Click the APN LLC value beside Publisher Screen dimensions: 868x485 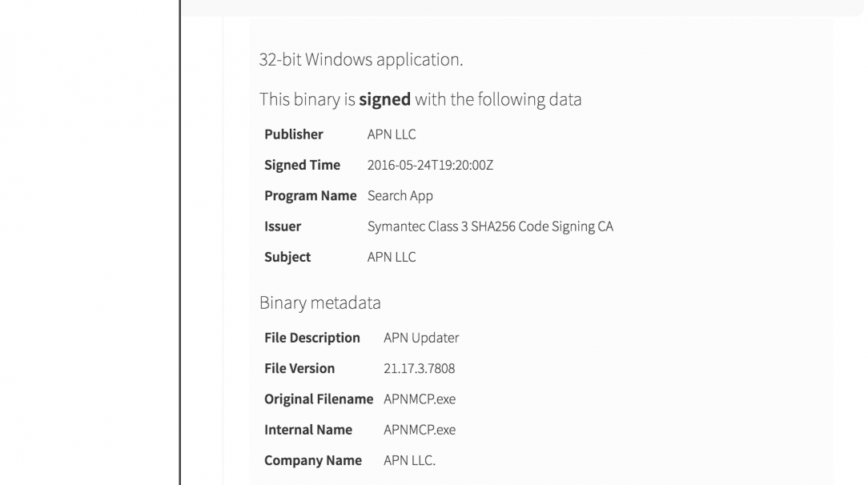pyautogui.click(x=392, y=134)
